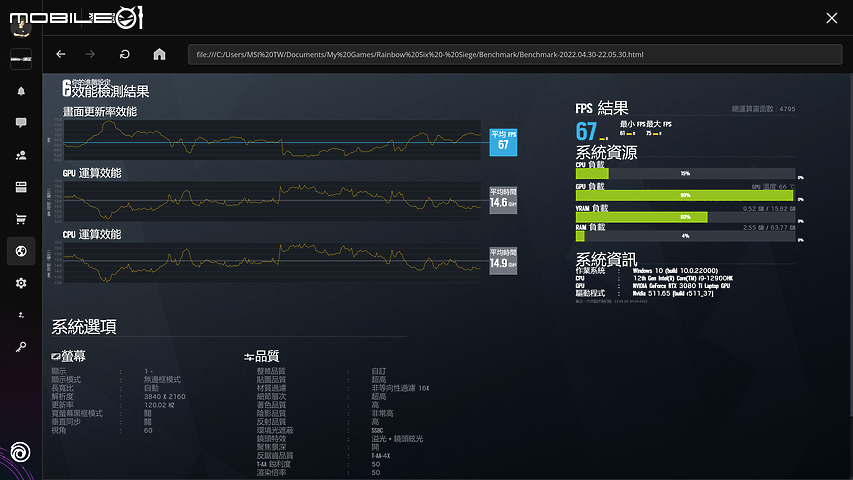
Task: Click the CPU 運算效能 chart title
Action: 92,235
